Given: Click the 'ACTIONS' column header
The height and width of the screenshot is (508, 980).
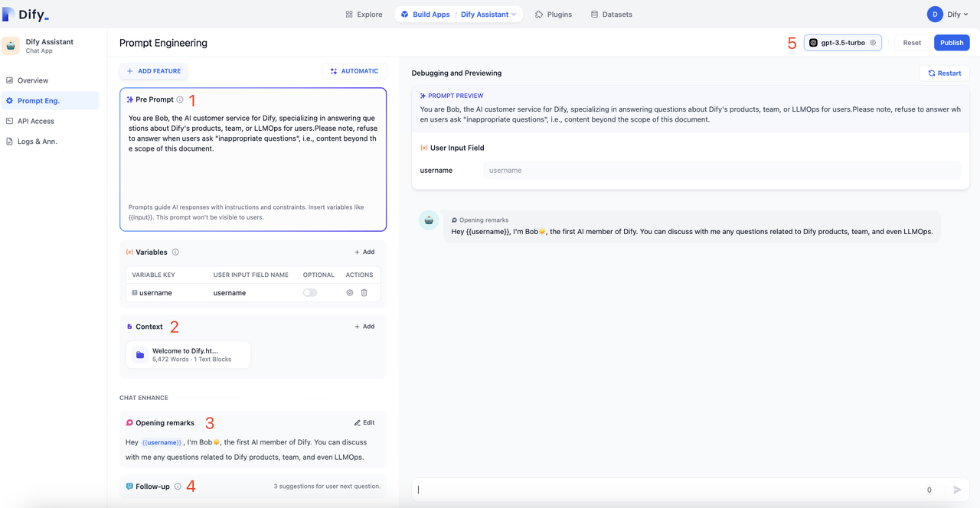Looking at the screenshot, I should coord(359,275).
